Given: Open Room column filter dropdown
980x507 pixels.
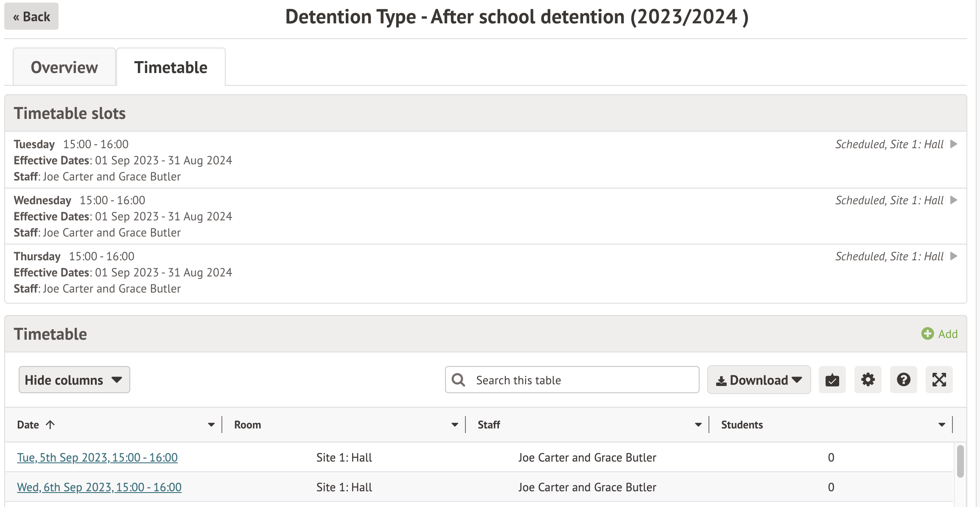Looking at the screenshot, I should (455, 425).
